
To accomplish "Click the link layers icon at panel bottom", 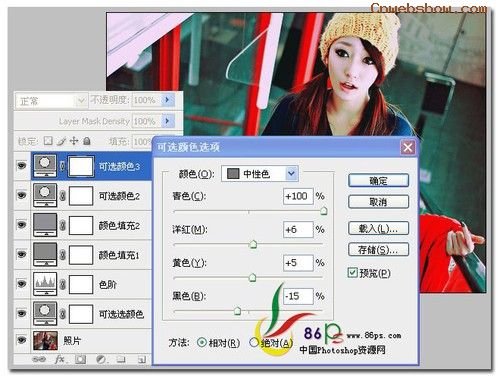I will coord(38,359).
